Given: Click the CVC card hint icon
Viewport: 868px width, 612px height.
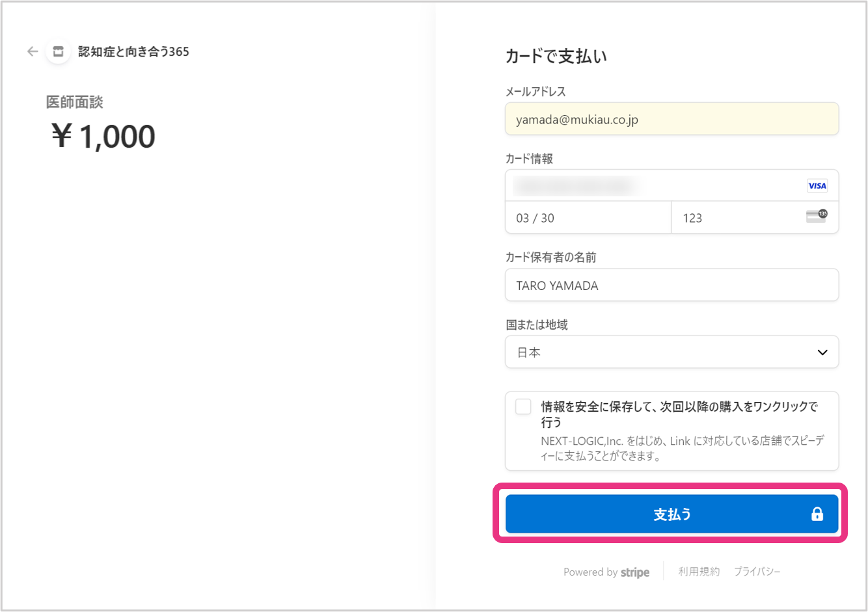Looking at the screenshot, I should (x=816, y=217).
